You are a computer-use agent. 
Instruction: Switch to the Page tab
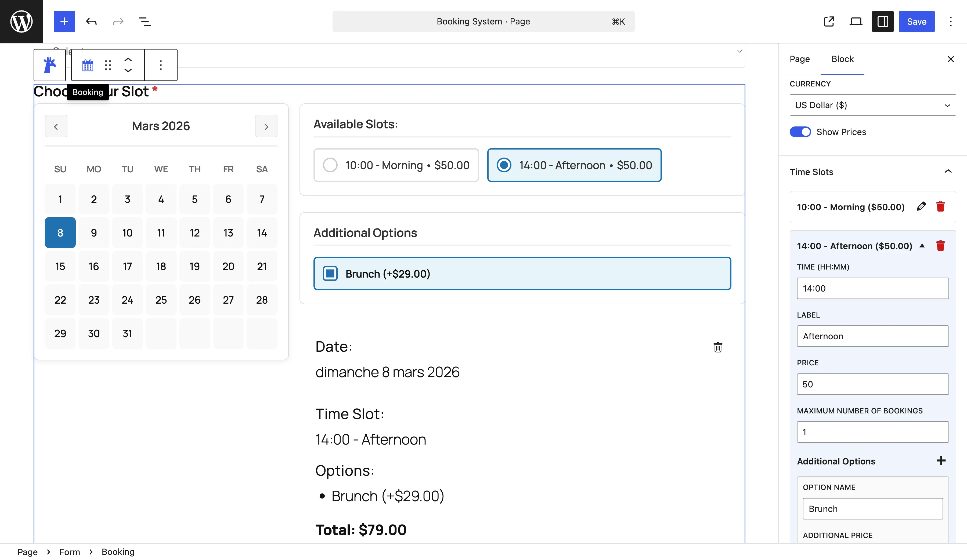click(x=799, y=59)
